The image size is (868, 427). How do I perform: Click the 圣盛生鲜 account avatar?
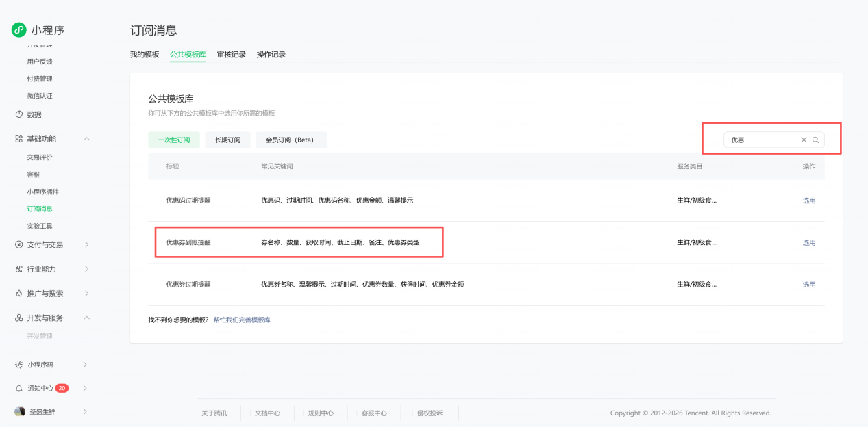coord(20,411)
